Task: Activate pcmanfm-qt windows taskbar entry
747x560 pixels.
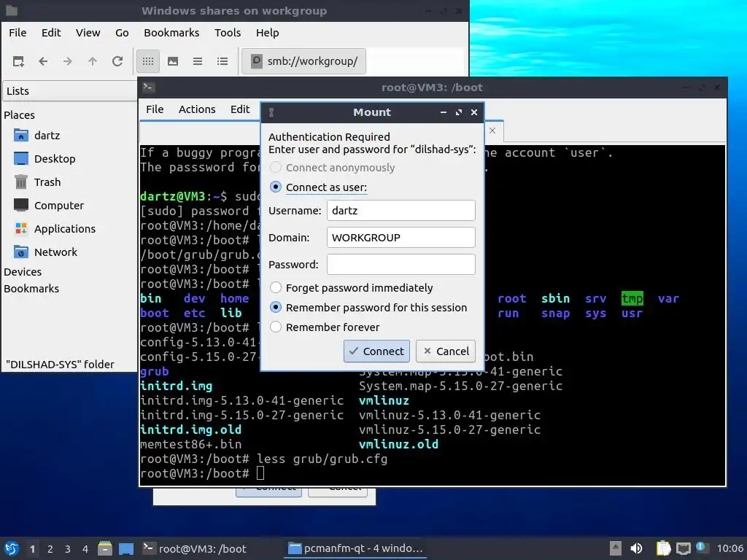Action: (x=355, y=548)
